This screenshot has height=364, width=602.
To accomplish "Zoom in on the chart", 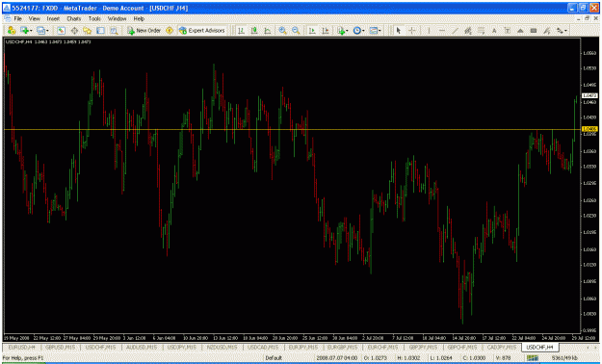I will tap(282, 31).
